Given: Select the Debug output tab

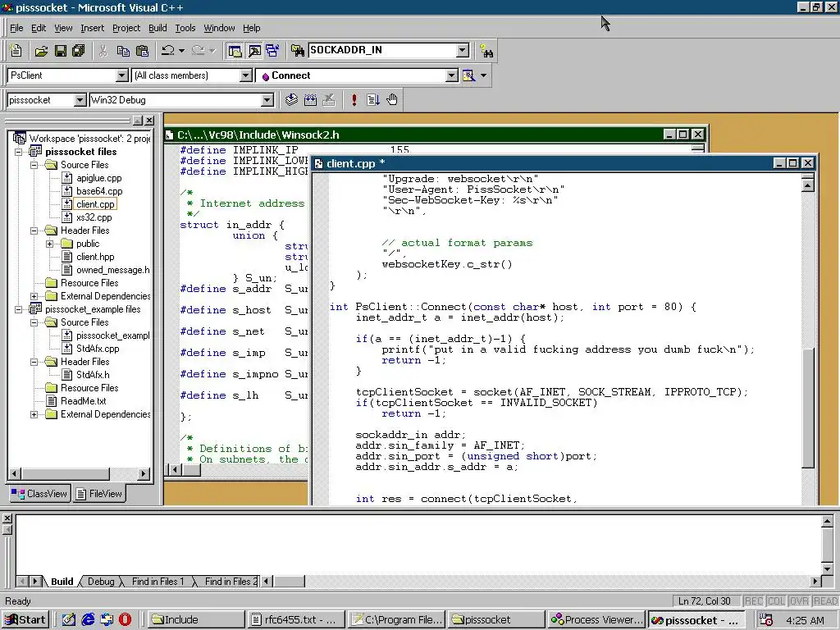Looking at the screenshot, I should pos(101,582).
